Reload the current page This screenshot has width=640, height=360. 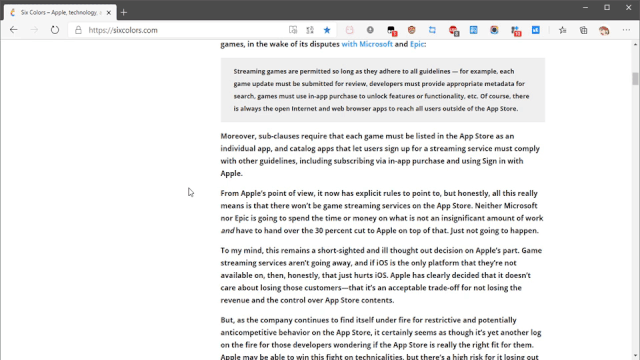[x=55, y=30]
